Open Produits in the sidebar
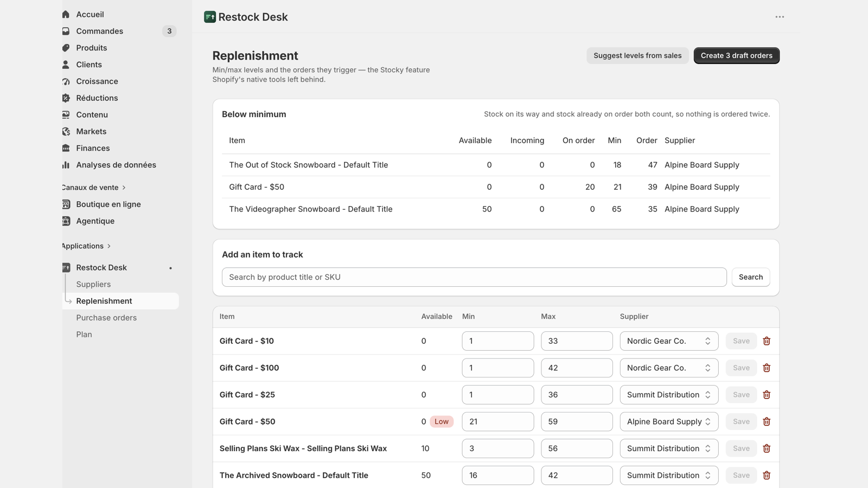 click(92, 48)
